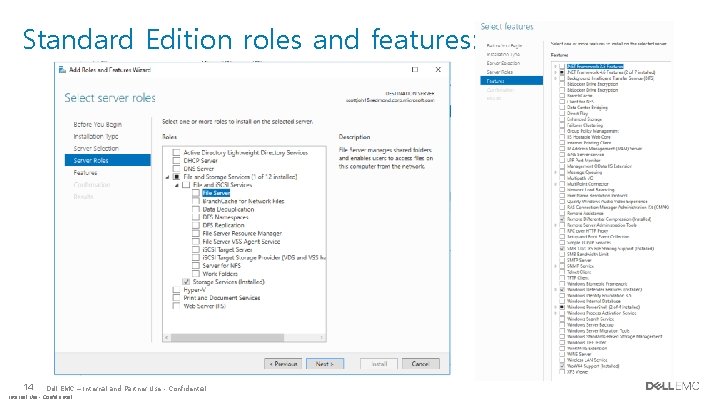
Task: Check the IIS Hostable Web Core feature
Action: (562, 137)
